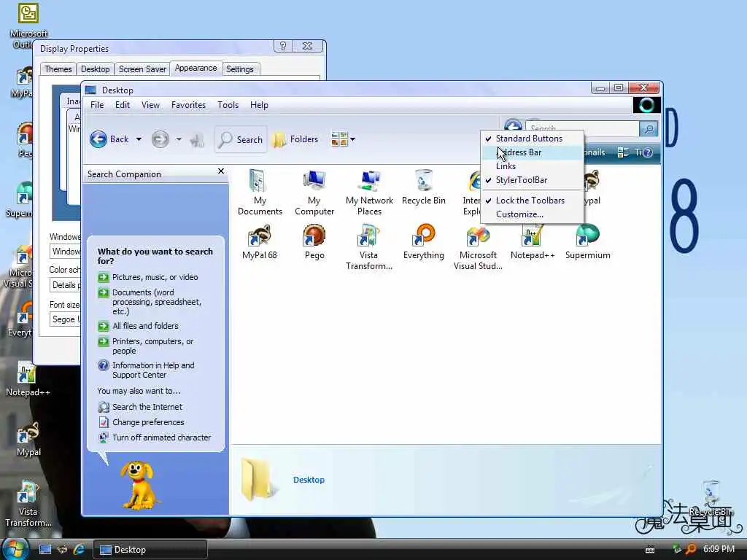Click the orange search tray icon
Screen dimensions: 747x560
point(690,549)
